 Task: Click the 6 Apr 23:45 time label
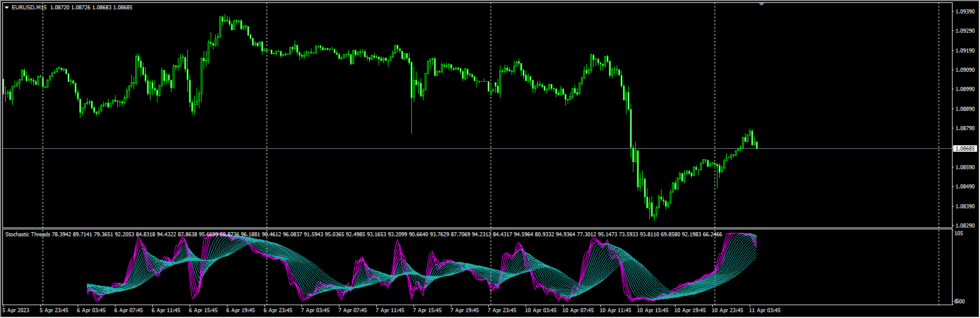(278, 310)
